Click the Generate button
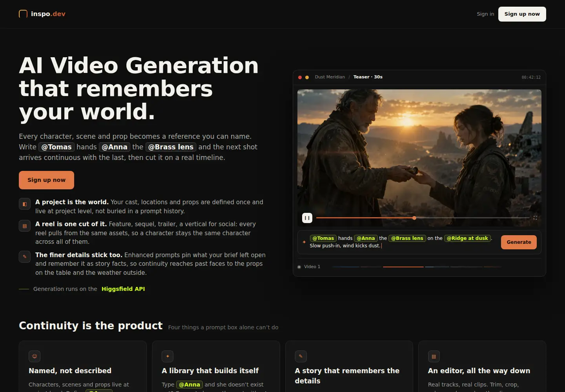This screenshot has height=392, width=565. [519, 242]
